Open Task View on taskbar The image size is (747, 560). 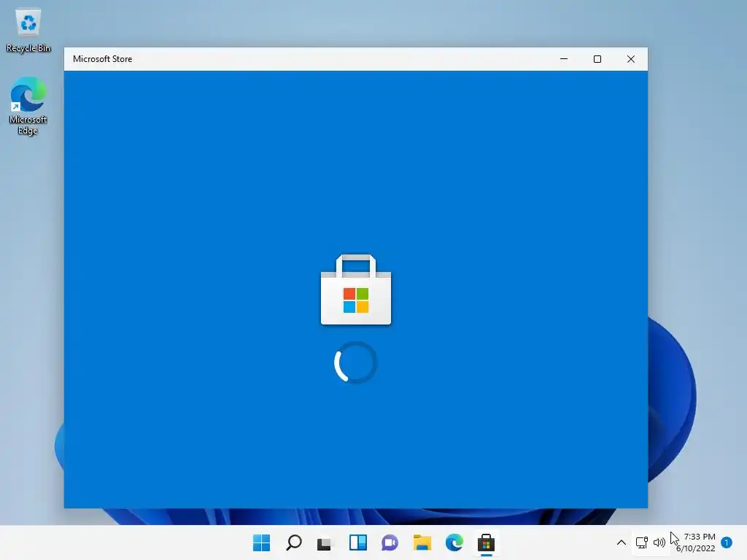click(x=325, y=543)
